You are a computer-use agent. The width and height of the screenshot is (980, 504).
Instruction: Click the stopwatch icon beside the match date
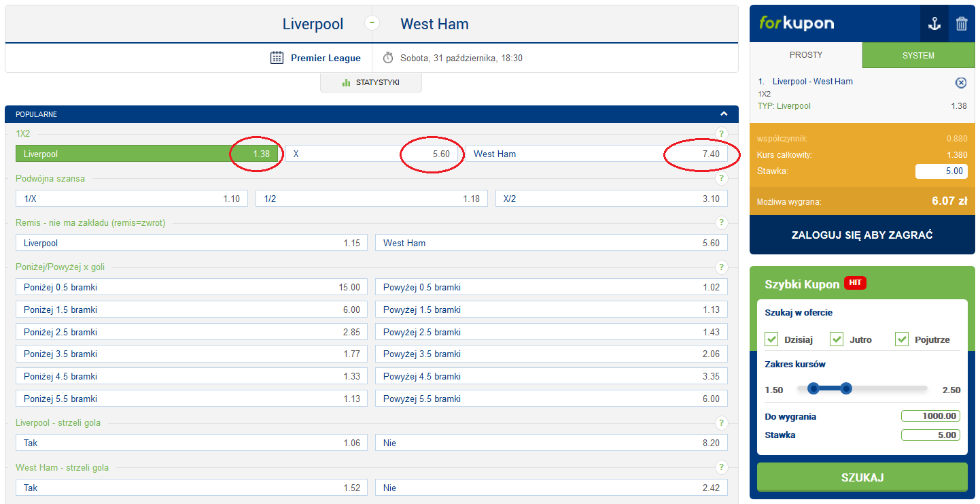pyautogui.click(x=388, y=58)
